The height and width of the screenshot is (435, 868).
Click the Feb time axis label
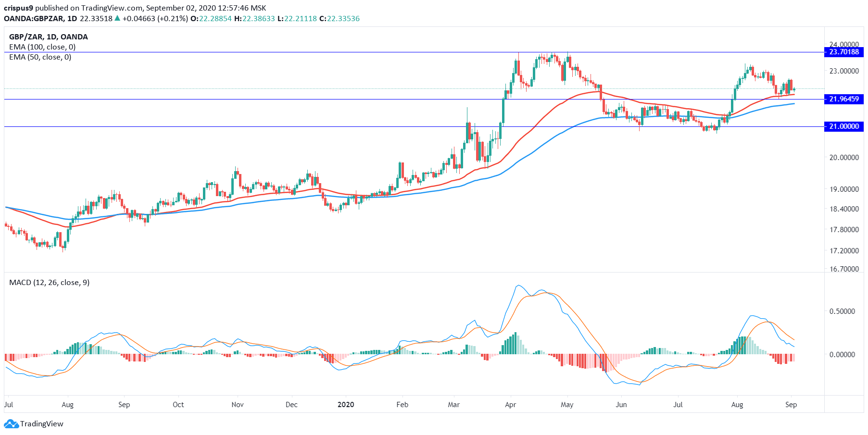point(403,405)
